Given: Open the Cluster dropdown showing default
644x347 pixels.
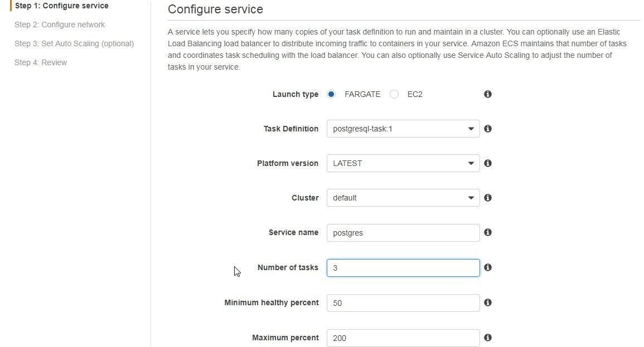Looking at the screenshot, I should [403, 198].
